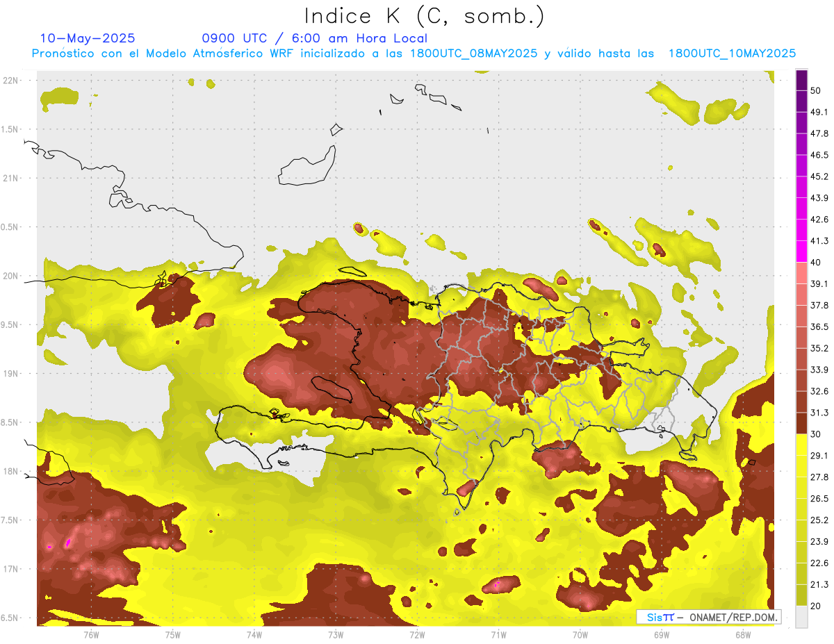Click the "73W" longitude label

[336, 634]
